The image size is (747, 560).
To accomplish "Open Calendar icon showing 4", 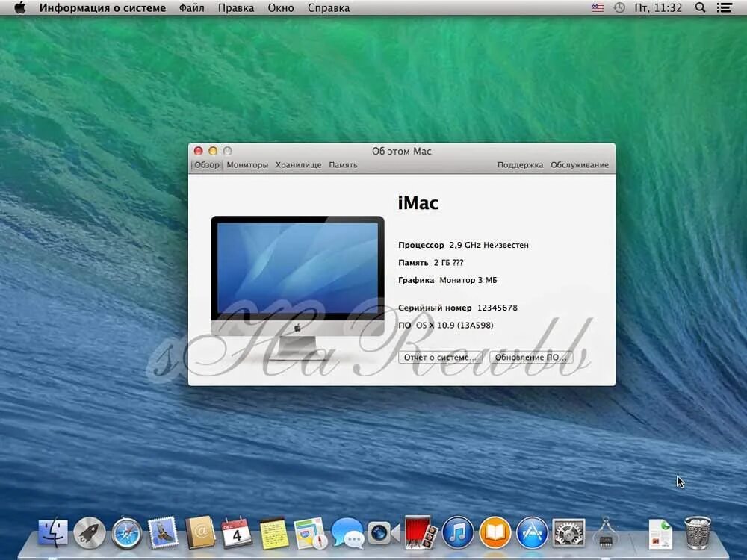I will tap(237, 532).
